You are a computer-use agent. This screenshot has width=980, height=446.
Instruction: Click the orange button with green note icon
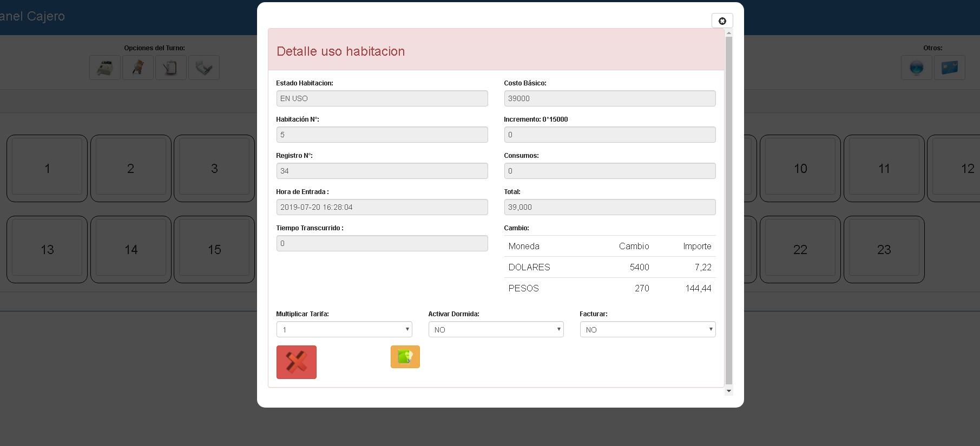pyautogui.click(x=405, y=357)
